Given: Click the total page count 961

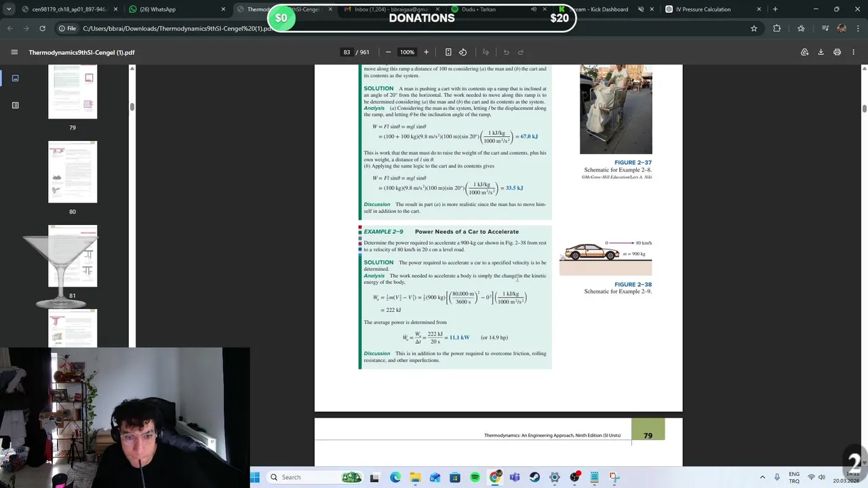Looking at the screenshot, I should coord(364,52).
